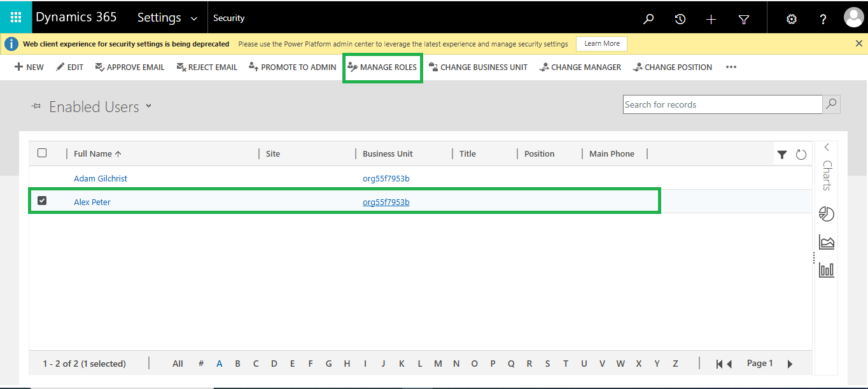Refresh the user list grid

point(801,154)
